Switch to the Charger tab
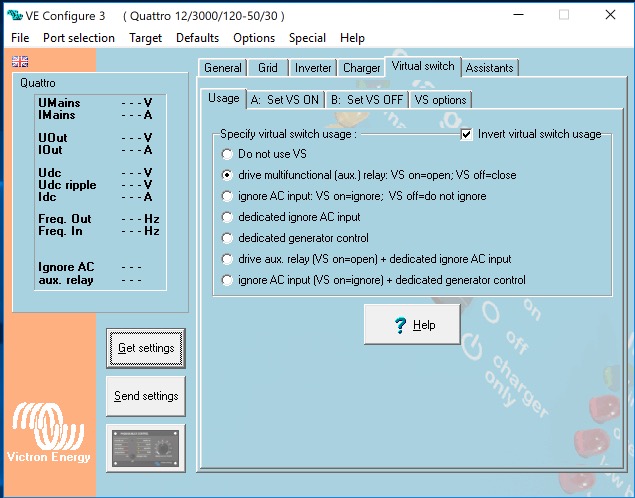Viewport: 635px width, 498px height. click(x=361, y=68)
